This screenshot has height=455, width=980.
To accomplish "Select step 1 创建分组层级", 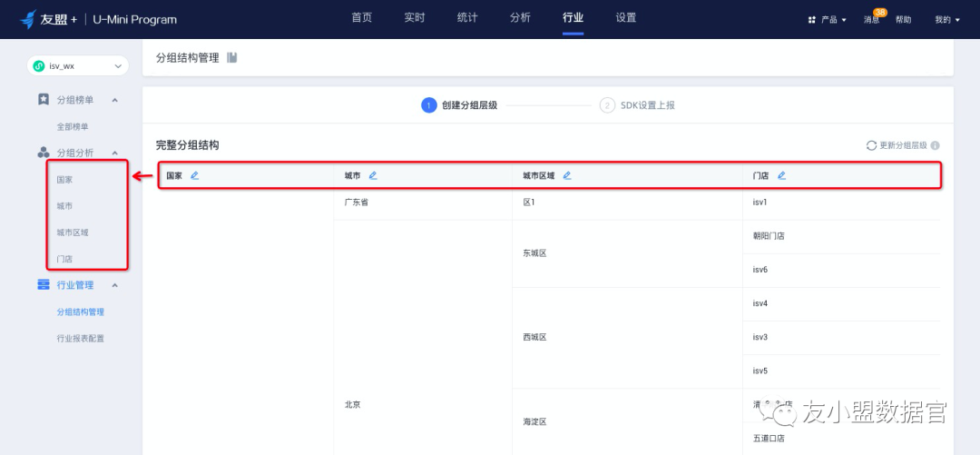I will tap(459, 105).
